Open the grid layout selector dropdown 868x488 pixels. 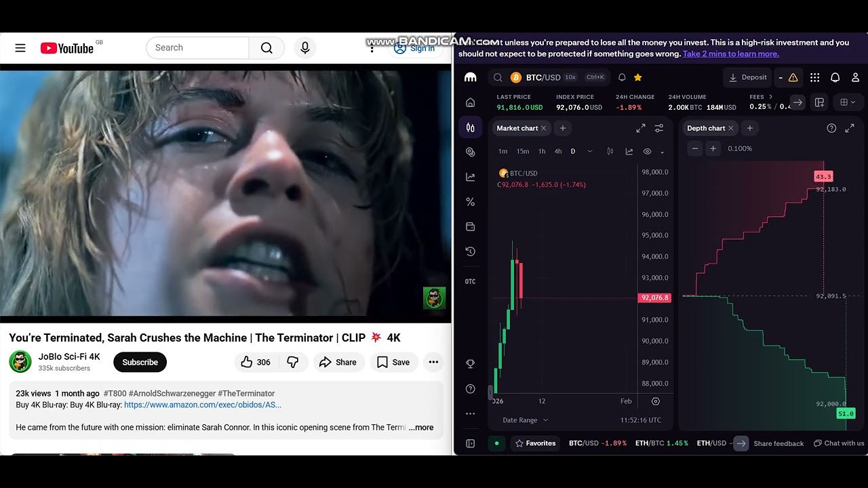[x=847, y=102]
